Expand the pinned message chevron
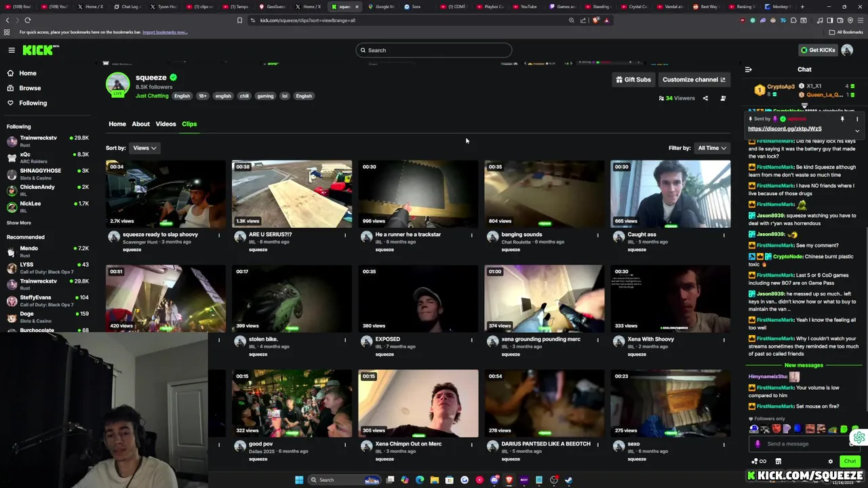 857,131
